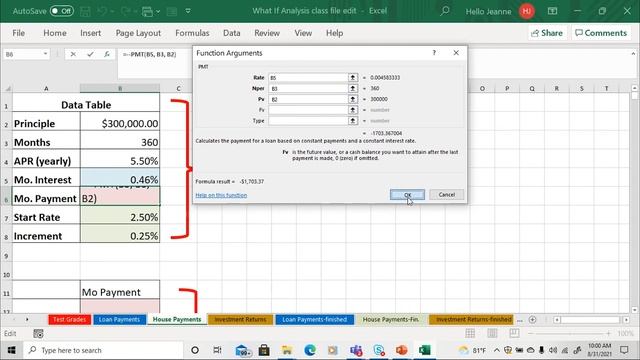Select the Loan Payments sheet tab
640x360 pixels.
(119, 319)
